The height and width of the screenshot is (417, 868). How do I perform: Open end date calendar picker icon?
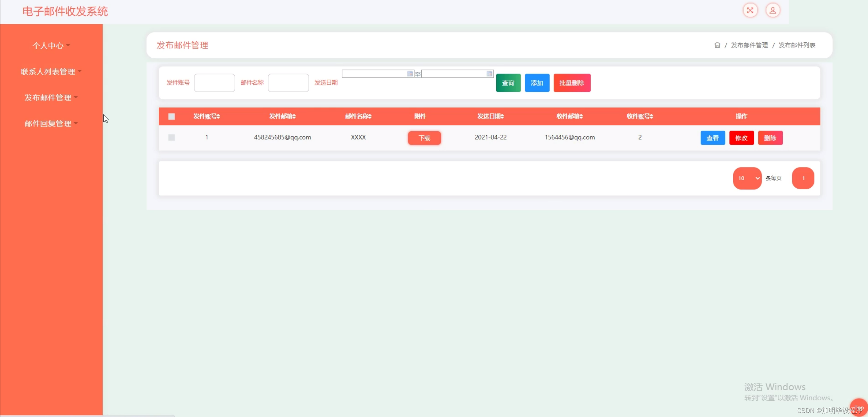click(489, 73)
